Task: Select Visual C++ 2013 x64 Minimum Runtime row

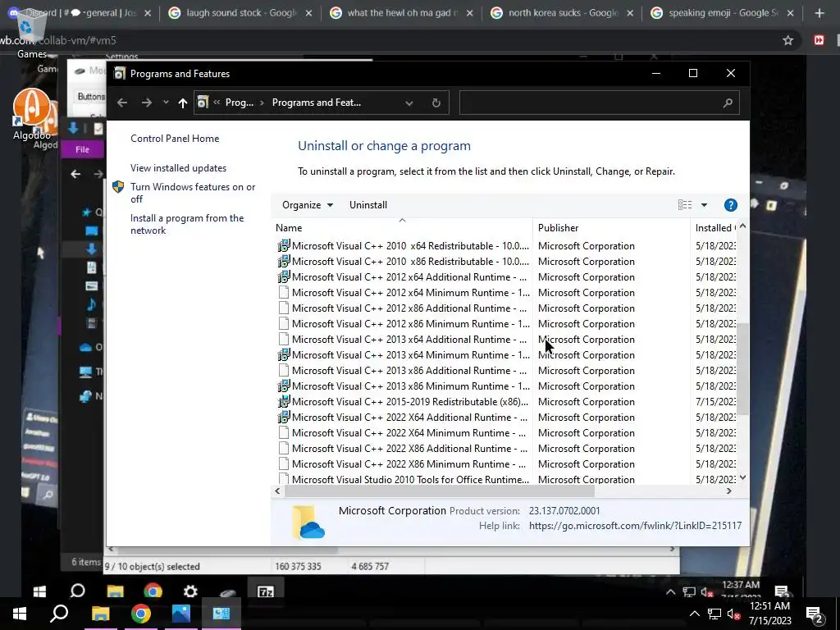Action: click(x=505, y=354)
